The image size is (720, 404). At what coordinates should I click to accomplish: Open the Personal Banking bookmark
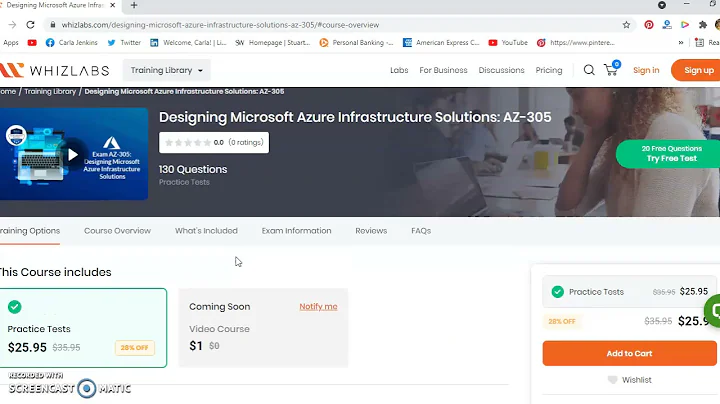(x=356, y=43)
